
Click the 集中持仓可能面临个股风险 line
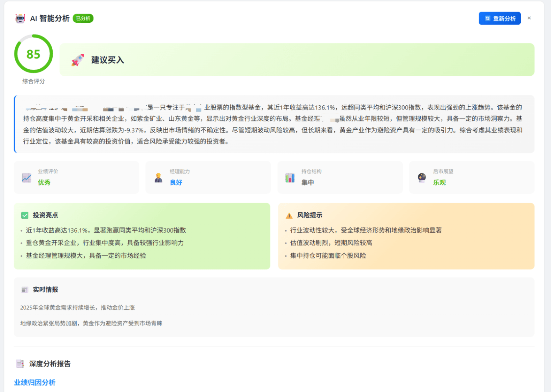[328, 256]
